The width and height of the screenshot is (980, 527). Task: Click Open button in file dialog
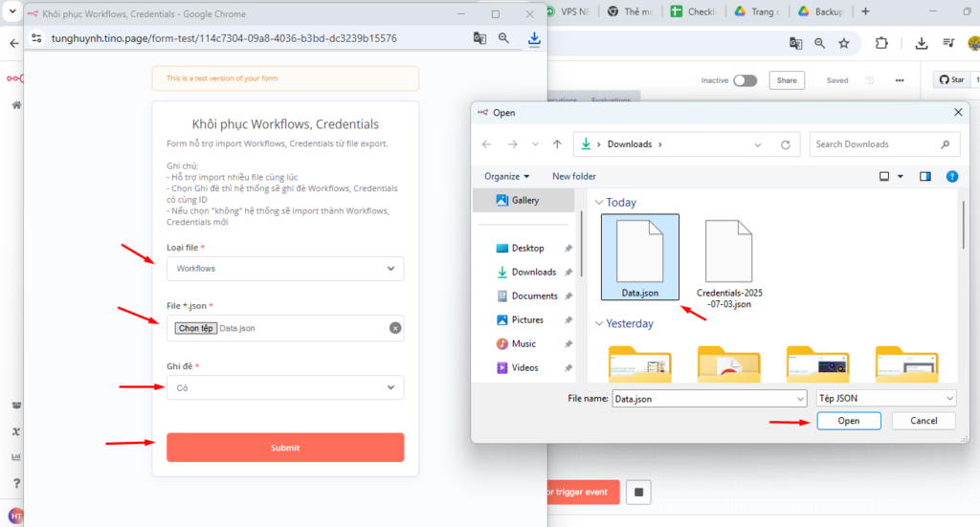[x=848, y=421]
